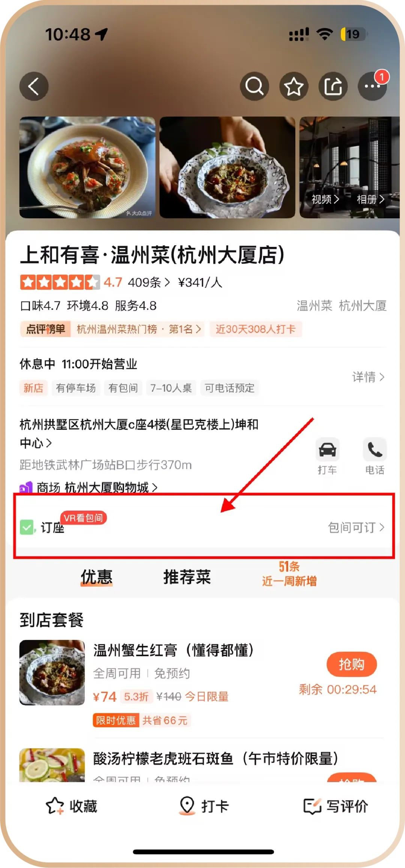The height and width of the screenshot is (868, 405).
Task: Expand 包间可订 reservation options
Action: pos(356,528)
